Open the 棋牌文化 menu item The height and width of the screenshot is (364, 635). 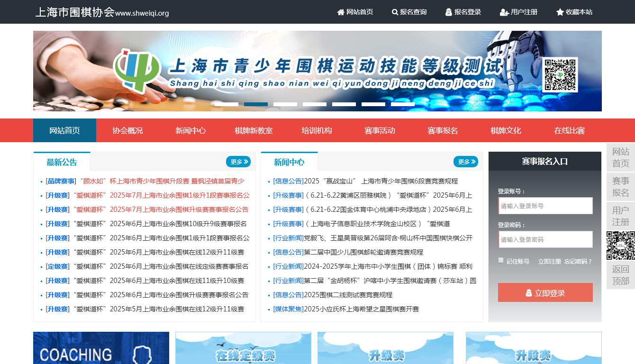coord(506,130)
